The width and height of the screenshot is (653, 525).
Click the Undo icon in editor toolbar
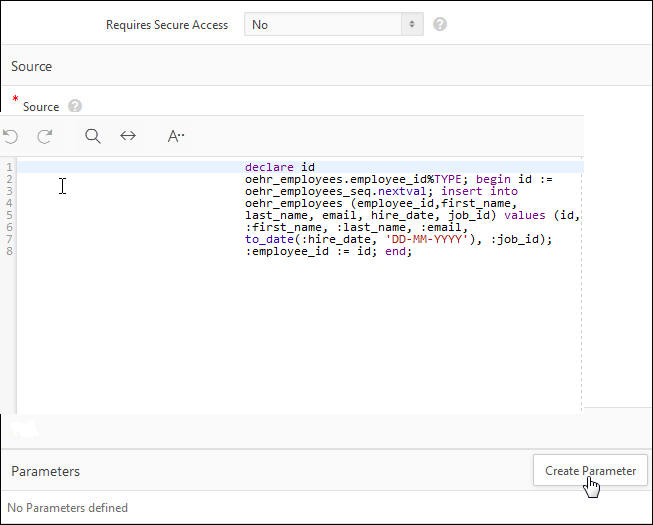click(x=11, y=136)
